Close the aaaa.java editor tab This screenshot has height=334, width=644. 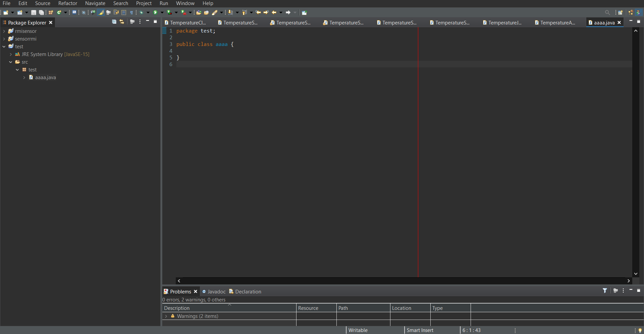(619, 22)
